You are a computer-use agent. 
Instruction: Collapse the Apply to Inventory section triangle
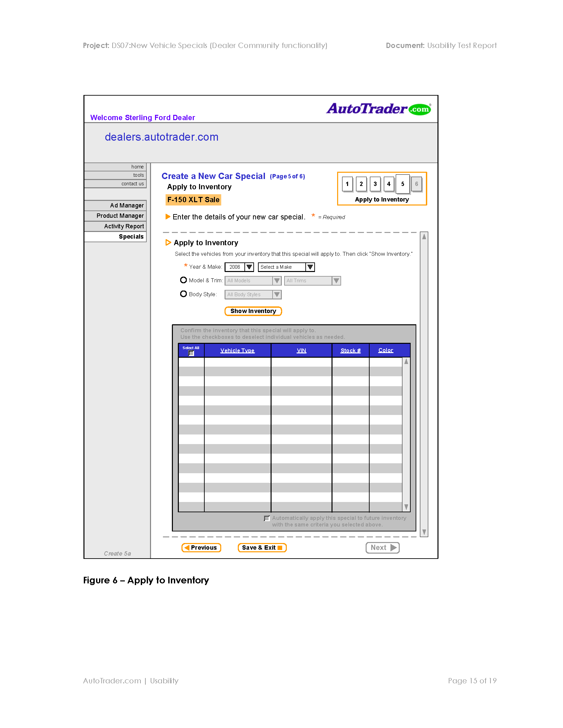pyautogui.click(x=168, y=243)
